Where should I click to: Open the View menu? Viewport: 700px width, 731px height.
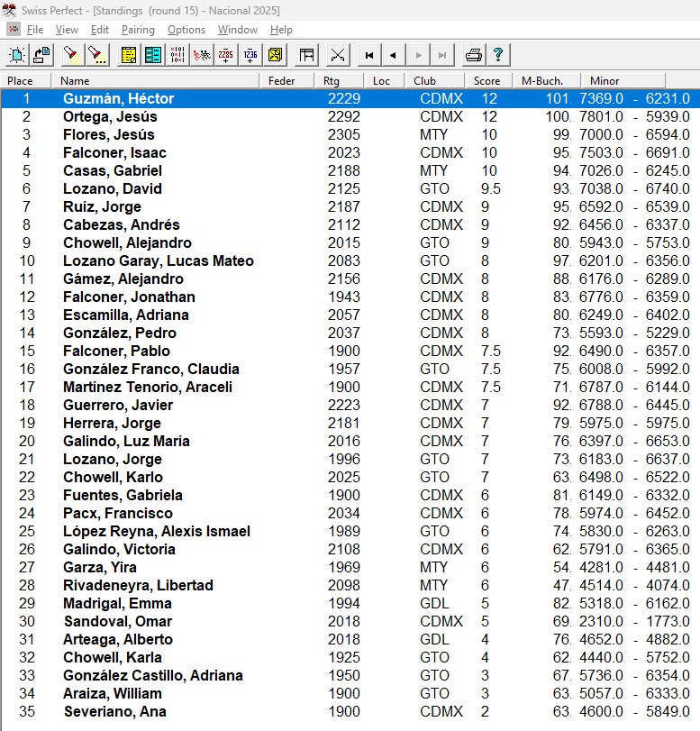point(67,30)
